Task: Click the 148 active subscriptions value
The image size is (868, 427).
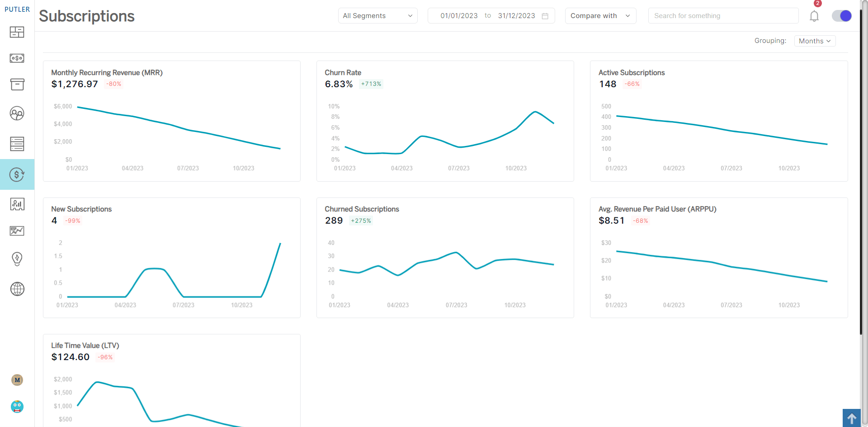Action: click(608, 84)
